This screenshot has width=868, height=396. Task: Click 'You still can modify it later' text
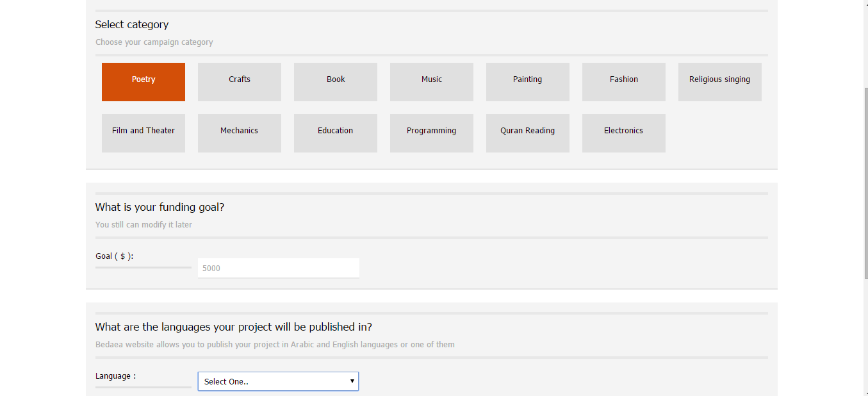point(143,225)
